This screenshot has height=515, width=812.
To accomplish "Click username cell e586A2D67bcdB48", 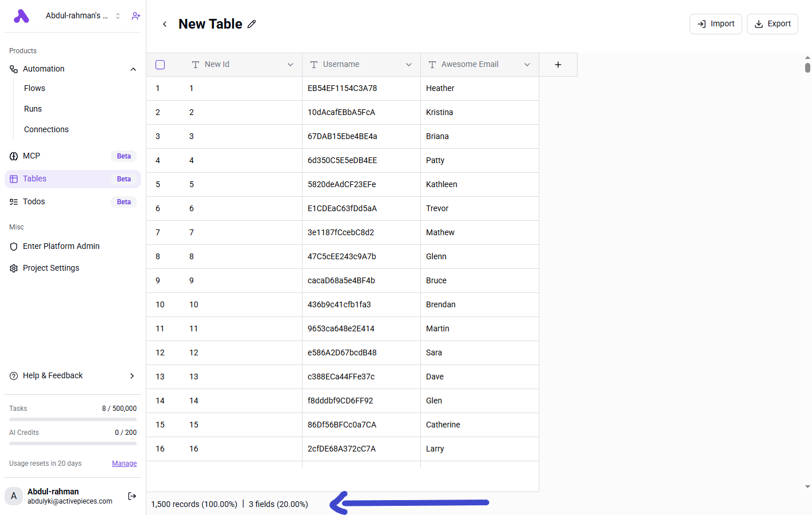I will pyautogui.click(x=361, y=352).
